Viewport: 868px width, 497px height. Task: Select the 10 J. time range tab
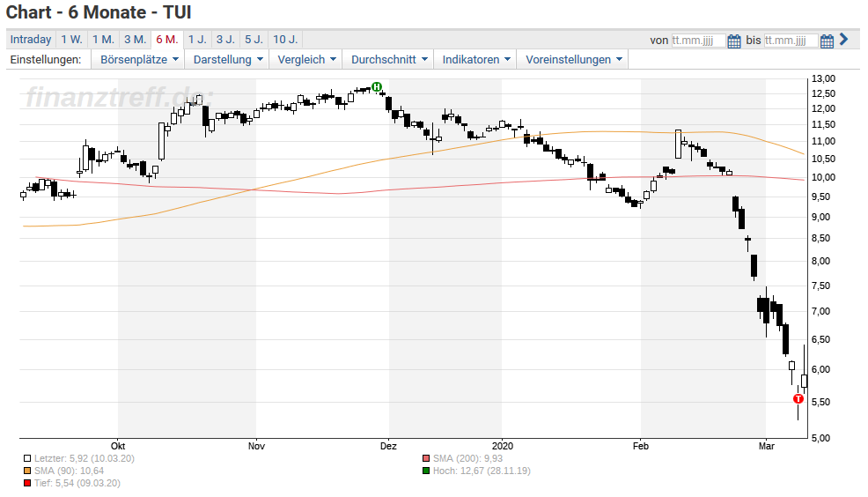click(285, 40)
